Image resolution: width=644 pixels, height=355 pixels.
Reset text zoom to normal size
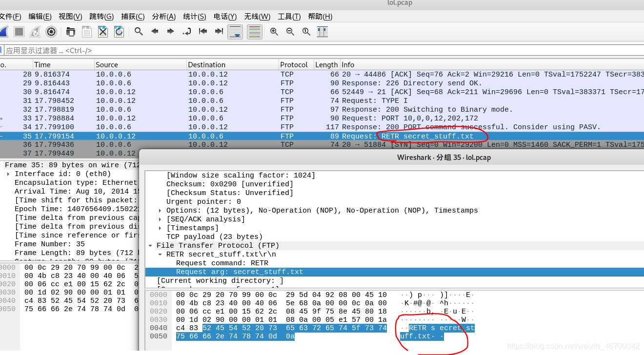(x=306, y=32)
